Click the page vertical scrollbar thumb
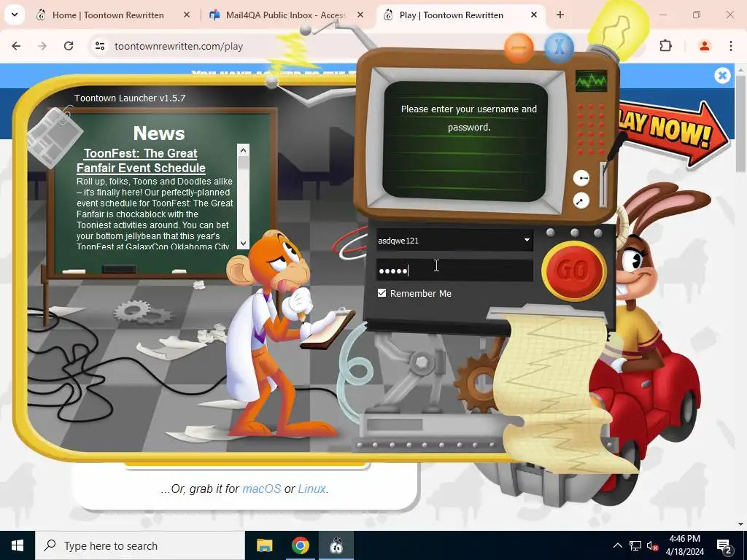The width and height of the screenshot is (747, 560). coord(741,124)
